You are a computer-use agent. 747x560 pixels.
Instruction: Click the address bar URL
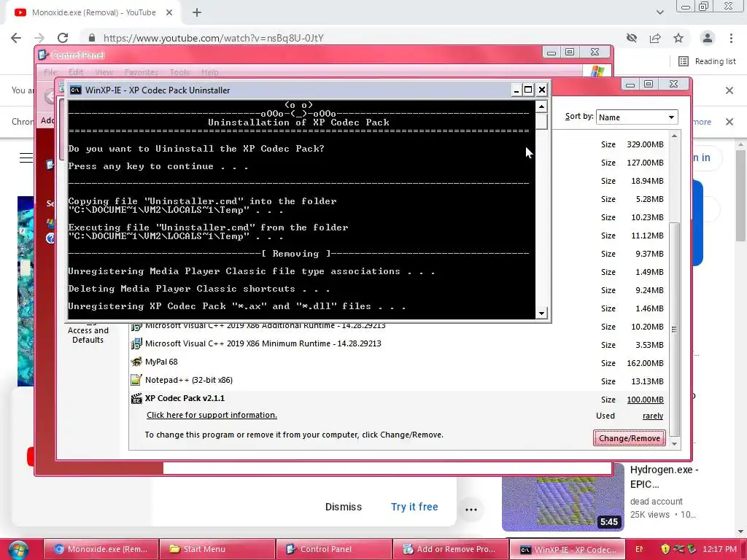pos(214,38)
